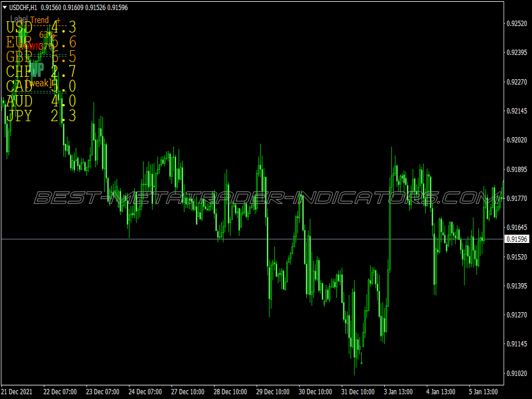The image size is (532, 399).
Task: Select the CHF 2.7 strength row
Action: 41,72
